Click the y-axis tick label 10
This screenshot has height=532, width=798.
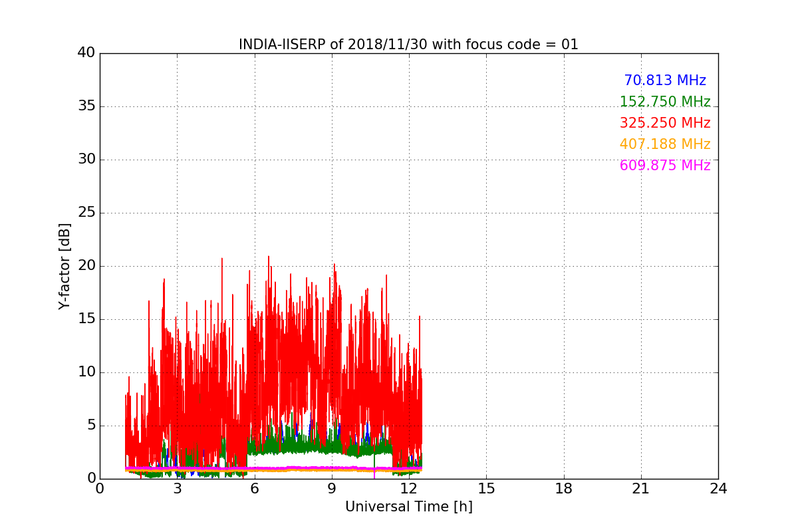click(x=86, y=372)
